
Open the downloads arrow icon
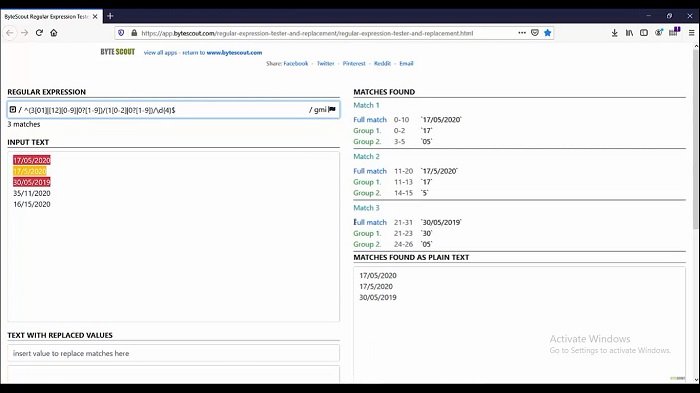[615, 33]
